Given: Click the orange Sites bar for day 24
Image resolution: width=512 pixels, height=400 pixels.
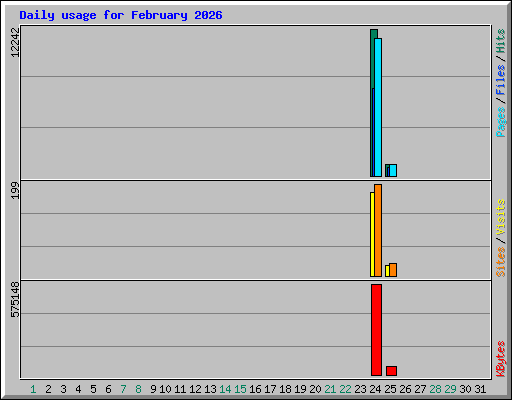Looking at the screenshot, I should 378,230.
